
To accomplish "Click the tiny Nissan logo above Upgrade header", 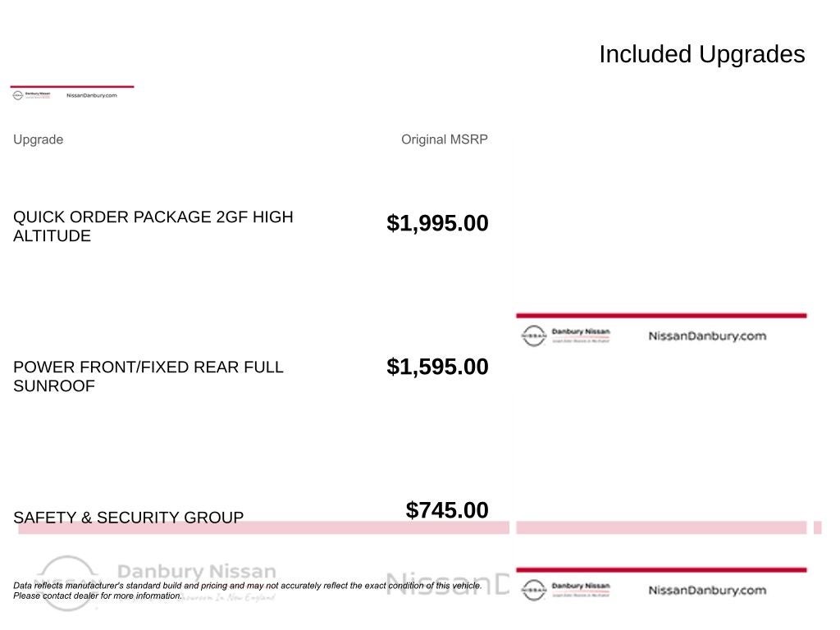I will [x=17, y=95].
